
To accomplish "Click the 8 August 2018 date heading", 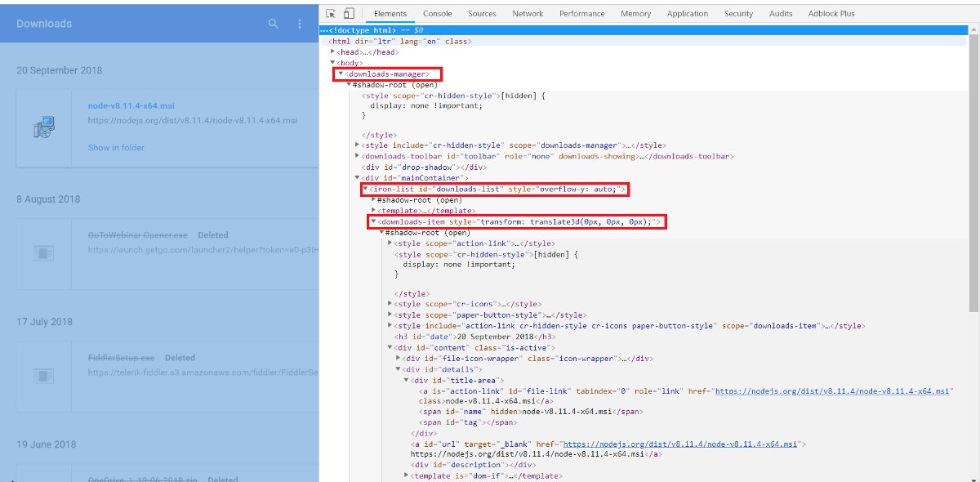I will pos(48,199).
